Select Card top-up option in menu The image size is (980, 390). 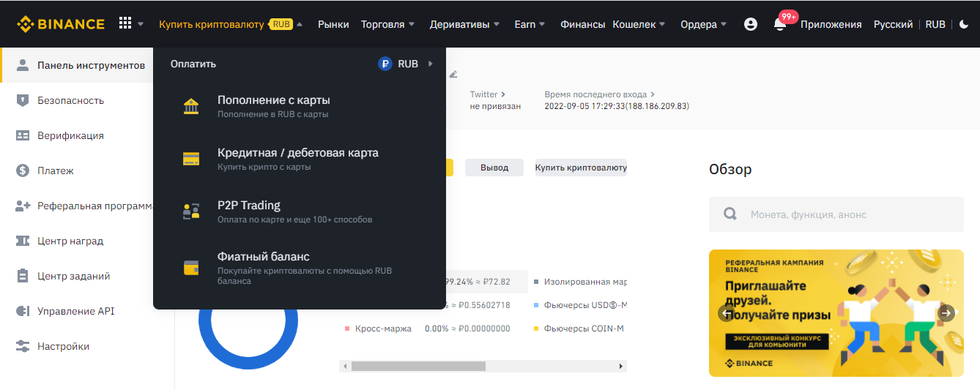300,107
